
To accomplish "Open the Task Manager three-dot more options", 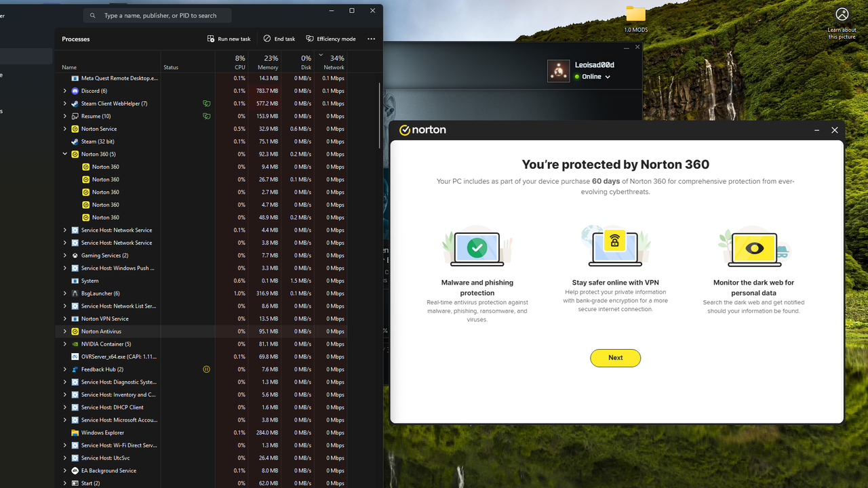I will (x=371, y=39).
